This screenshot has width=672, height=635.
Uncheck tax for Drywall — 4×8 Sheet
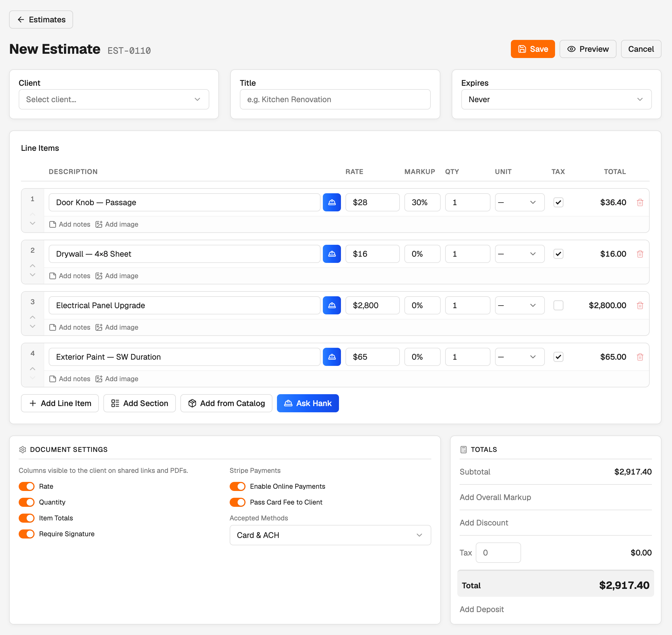pos(558,254)
